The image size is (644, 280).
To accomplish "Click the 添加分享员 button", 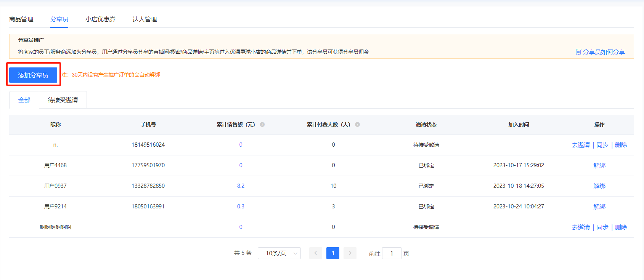I will pos(33,75).
